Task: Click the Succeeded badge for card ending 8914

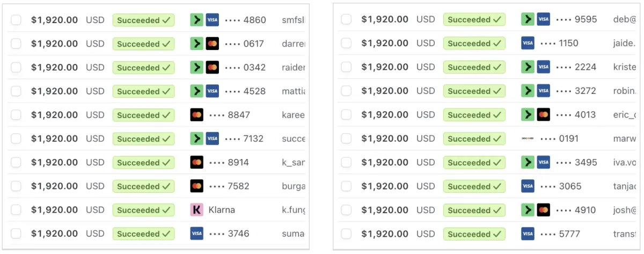Action: click(x=143, y=163)
